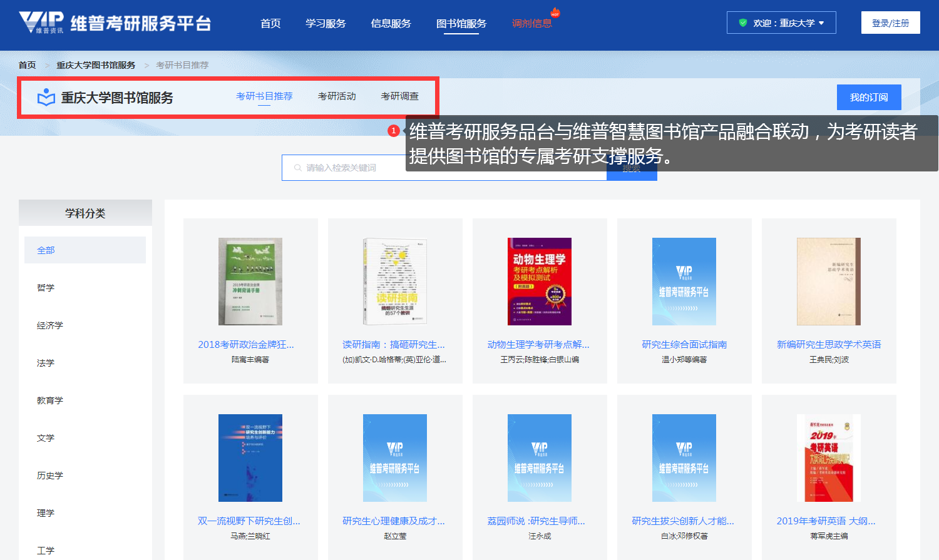Click the red number 1 tooltip badge
The height and width of the screenshot is (560, 939).
pyautogui.click(x=393, y=131)
